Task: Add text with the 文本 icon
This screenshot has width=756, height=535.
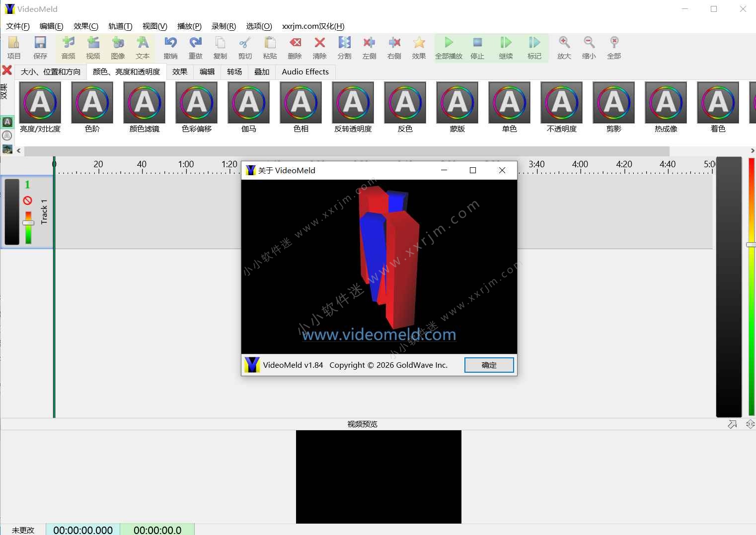Action: (143, 48)
